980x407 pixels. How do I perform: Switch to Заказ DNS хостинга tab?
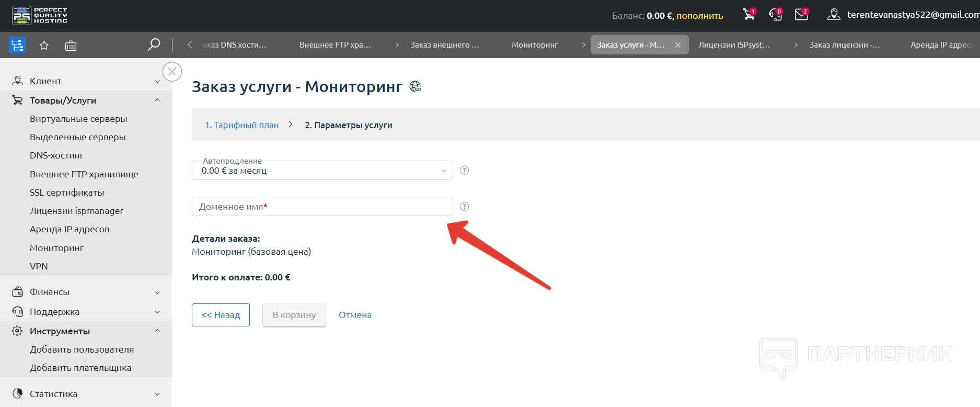(x=233, y=45)
